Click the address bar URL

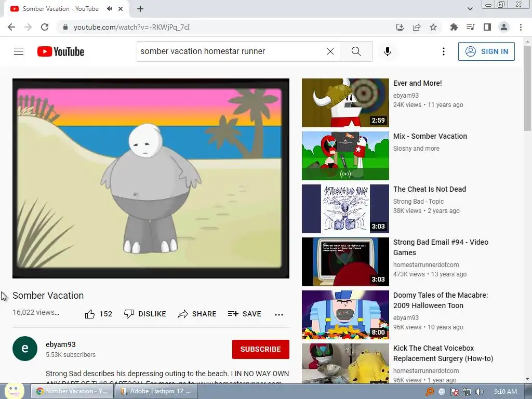pyautogui.click(x=131, y=27)
